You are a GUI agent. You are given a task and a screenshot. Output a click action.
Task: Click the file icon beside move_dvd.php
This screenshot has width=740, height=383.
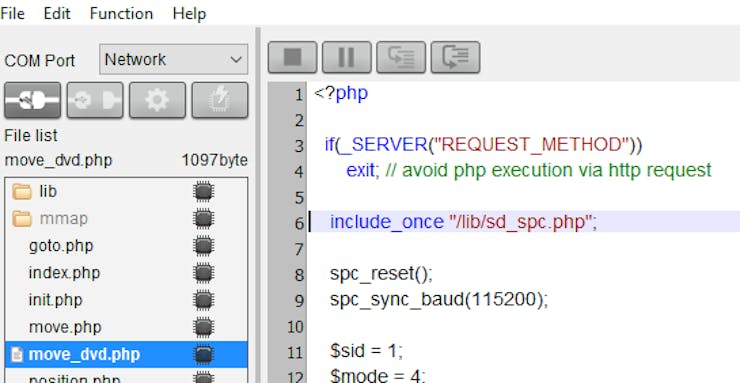pyautogui.click(x=17, y=355)
